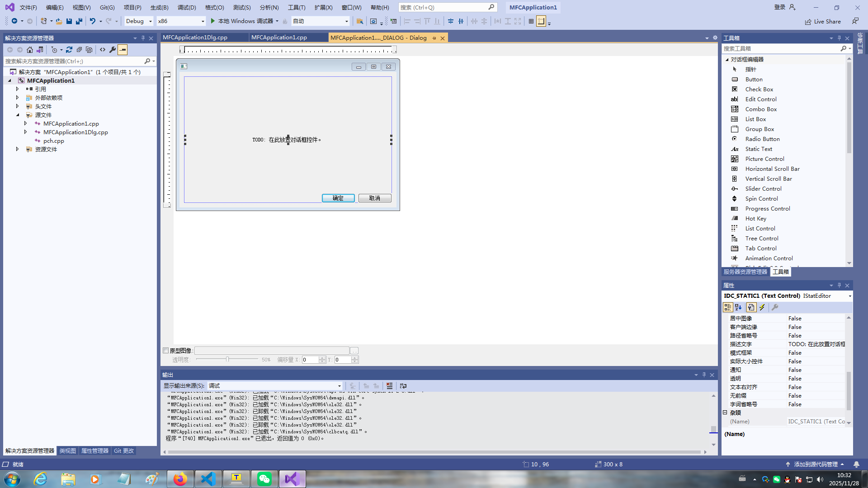Viewport: 868px width, 488px height.
Task: Open Firefox from the taskbar
Action: 180,479
